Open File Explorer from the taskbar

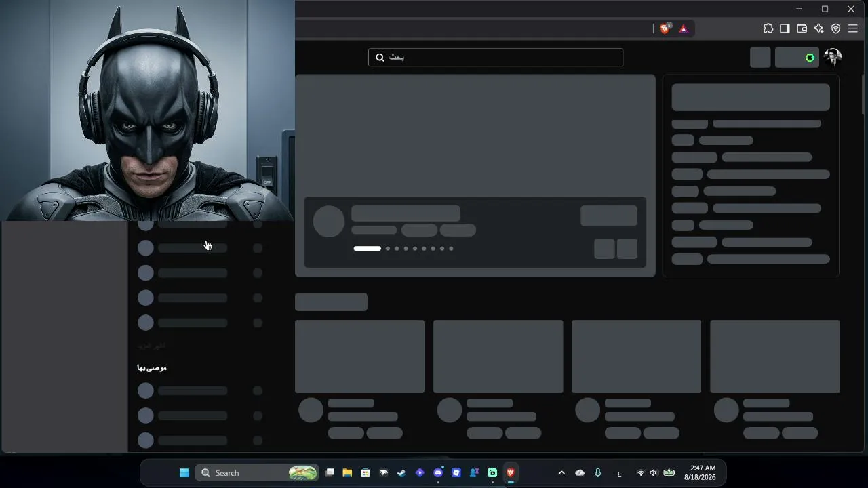347,472
